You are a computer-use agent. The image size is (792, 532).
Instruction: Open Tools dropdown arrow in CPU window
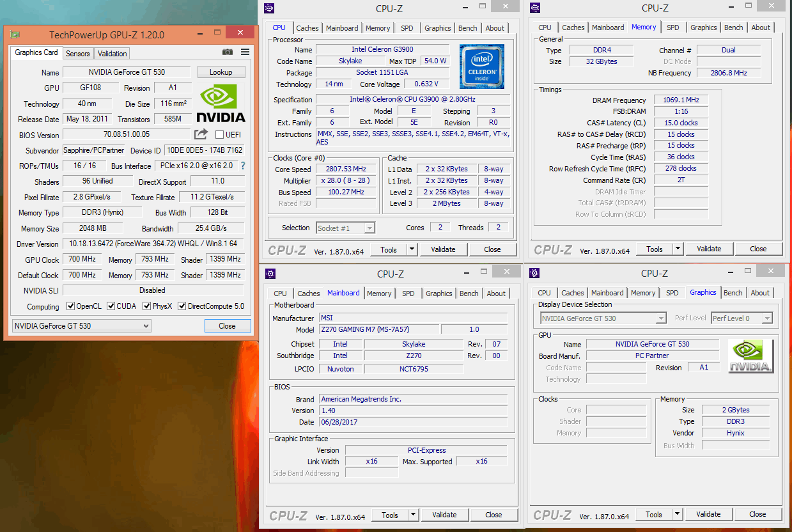[x=412, y=249]
